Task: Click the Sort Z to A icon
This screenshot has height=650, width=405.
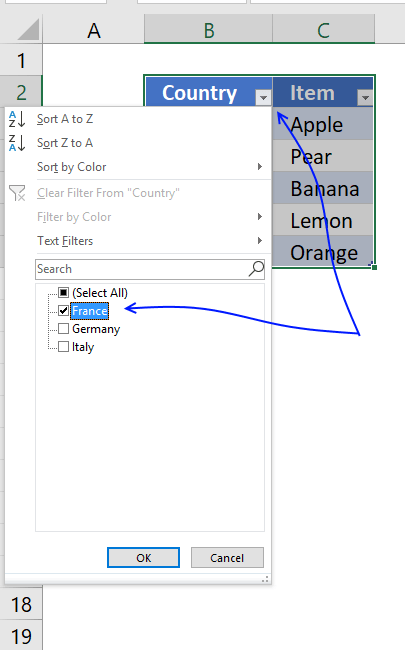Action: tap(17, 143)
